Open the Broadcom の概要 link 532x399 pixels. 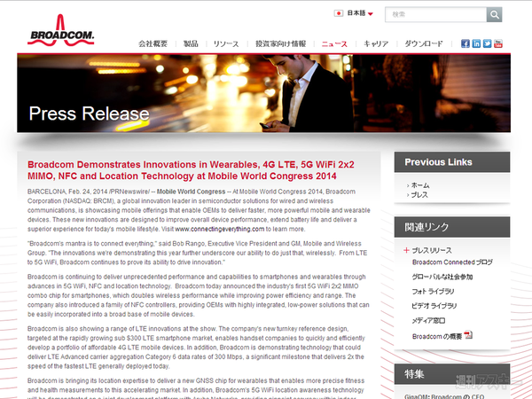click(x=437, y=336)
